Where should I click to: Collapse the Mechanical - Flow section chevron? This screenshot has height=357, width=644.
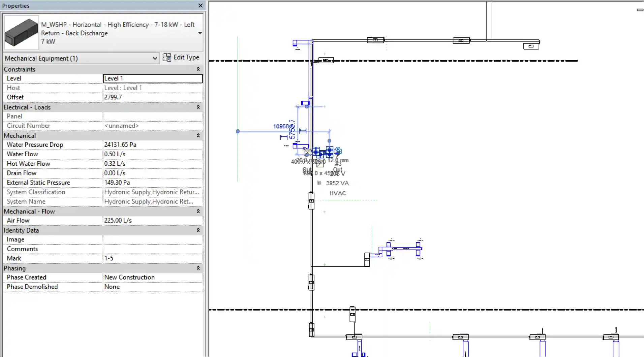coord(198,211)
